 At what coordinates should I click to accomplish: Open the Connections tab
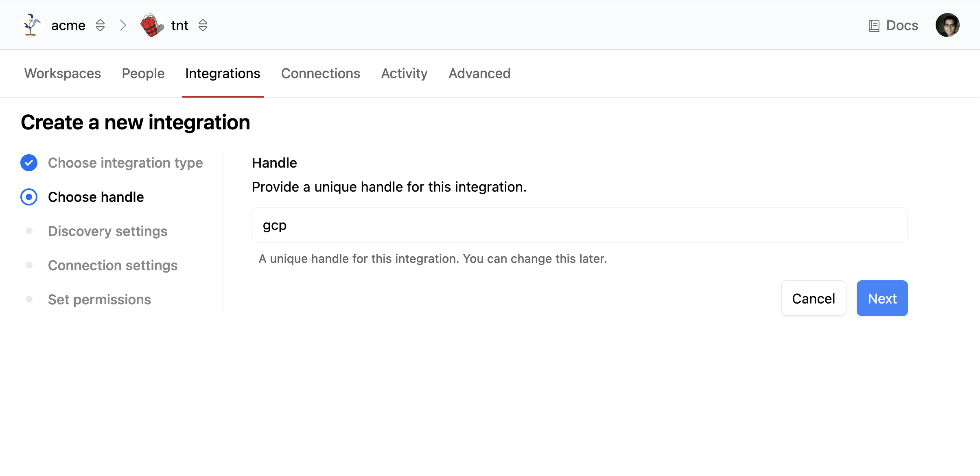coord(320,73)
